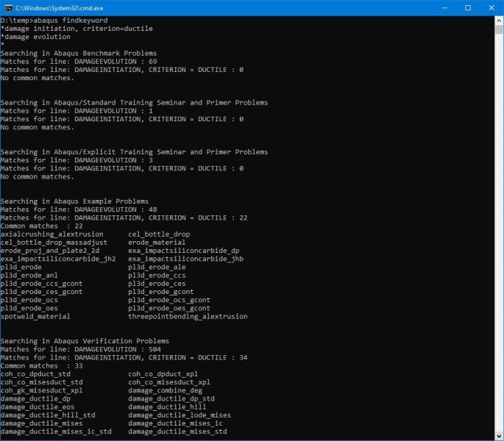Click the 'cel_bottle_drop_massadjust' entry

coord(54,243)
